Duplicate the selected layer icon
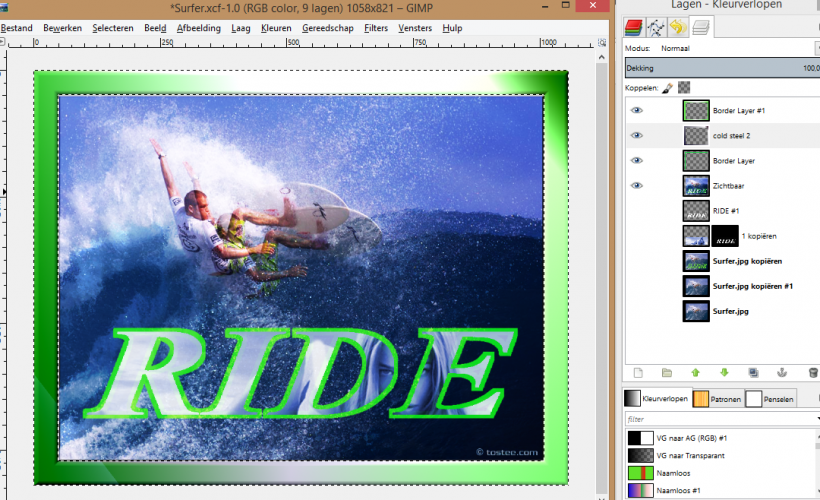820x500 pixels. pyautogui.click(x=753, y=372)
